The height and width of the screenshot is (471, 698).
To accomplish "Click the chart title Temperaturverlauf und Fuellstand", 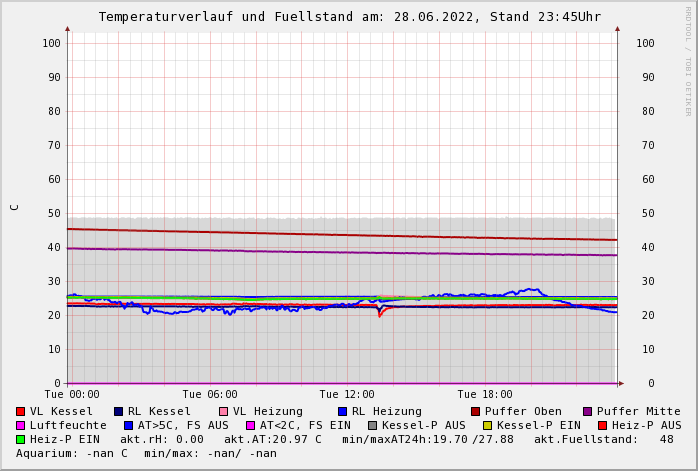I will [349, 17].
